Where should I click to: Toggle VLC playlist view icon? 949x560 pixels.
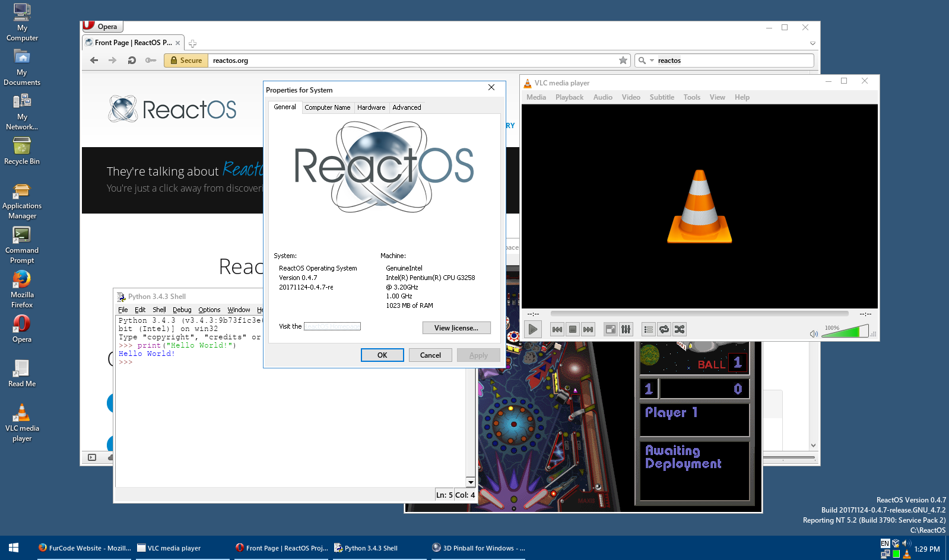(x=648, y=329)
